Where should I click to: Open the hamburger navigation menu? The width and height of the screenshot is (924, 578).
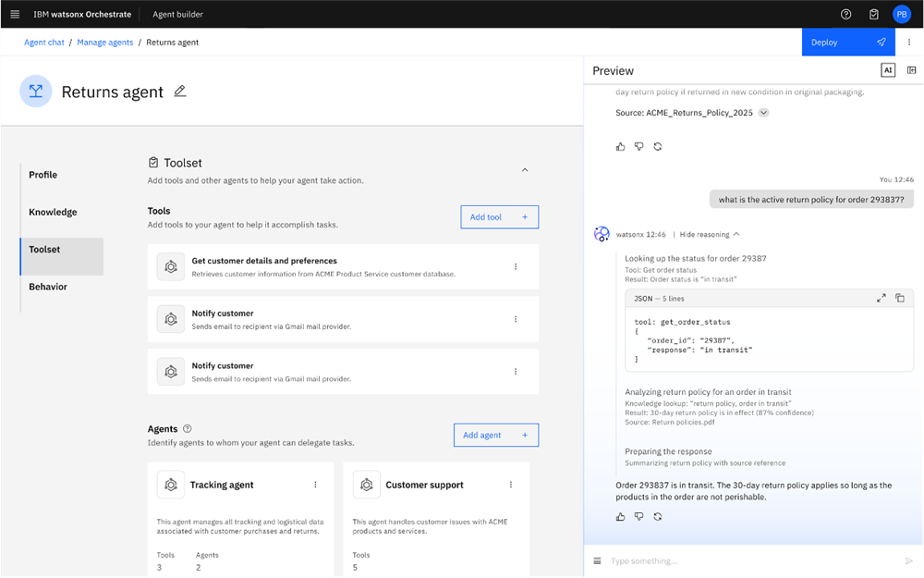15,15
